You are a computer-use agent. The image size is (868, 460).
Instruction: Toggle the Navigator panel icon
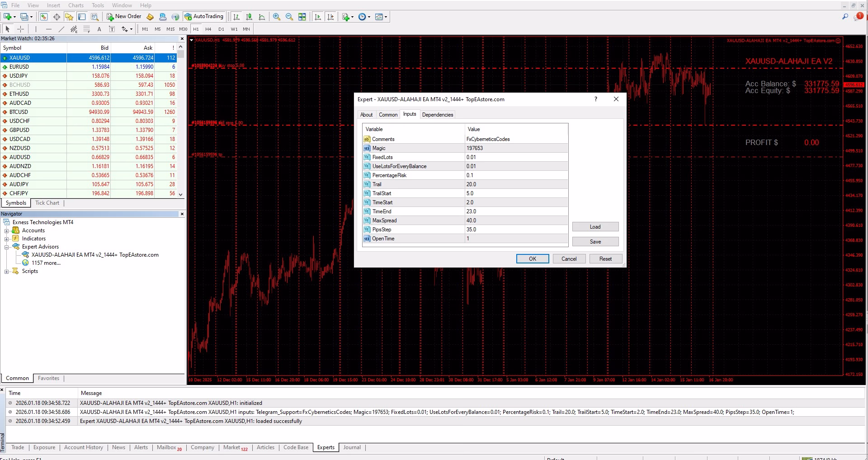(x=69, y=17)
